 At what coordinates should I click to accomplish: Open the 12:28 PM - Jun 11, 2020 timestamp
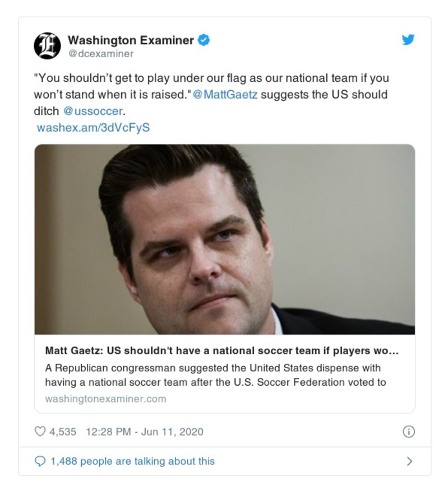click(x=145, y=432)
